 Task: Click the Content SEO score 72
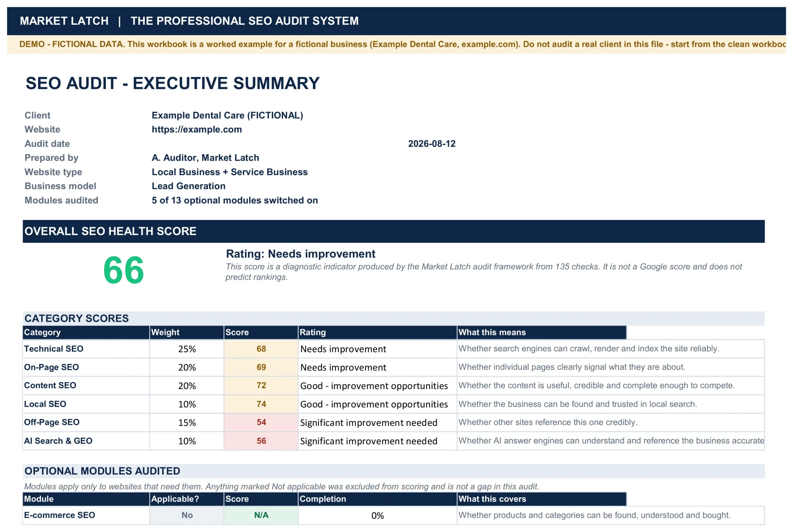(x=261, y=386)
